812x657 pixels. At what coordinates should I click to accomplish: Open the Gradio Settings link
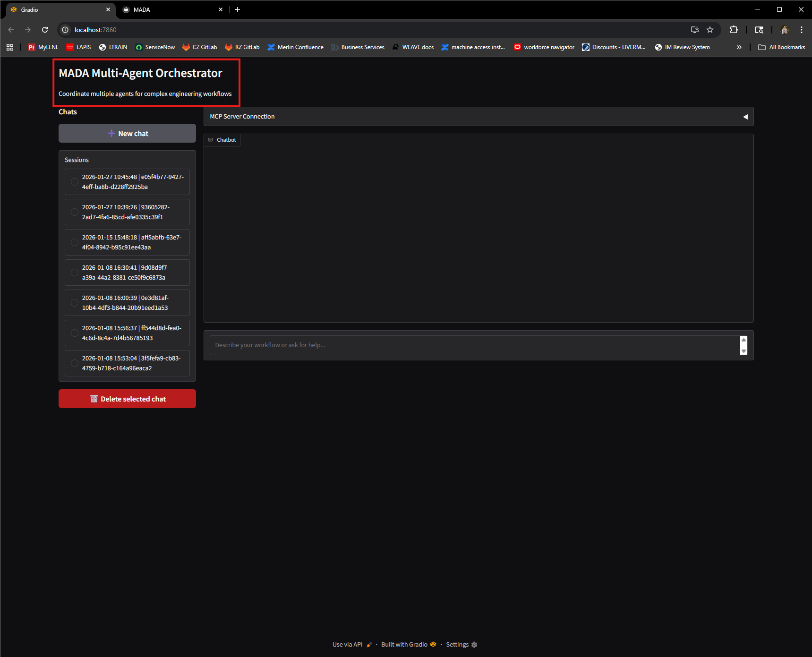pyautogui.click(x=462, y=644)
